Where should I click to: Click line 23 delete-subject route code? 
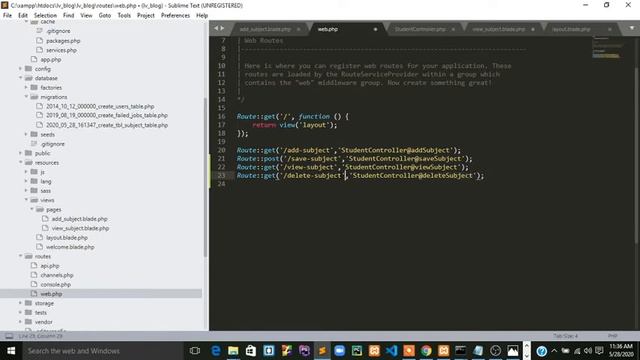click(360, 176)
